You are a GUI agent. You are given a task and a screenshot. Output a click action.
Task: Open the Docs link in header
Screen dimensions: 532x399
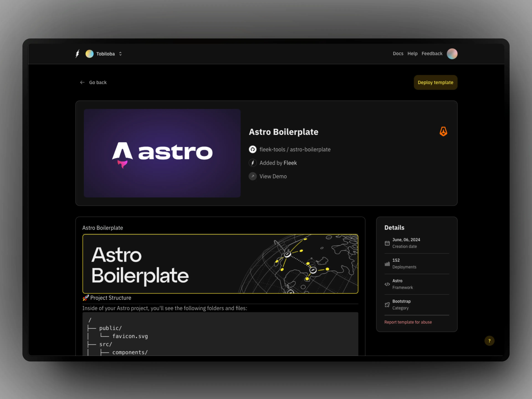coord(398,54)
